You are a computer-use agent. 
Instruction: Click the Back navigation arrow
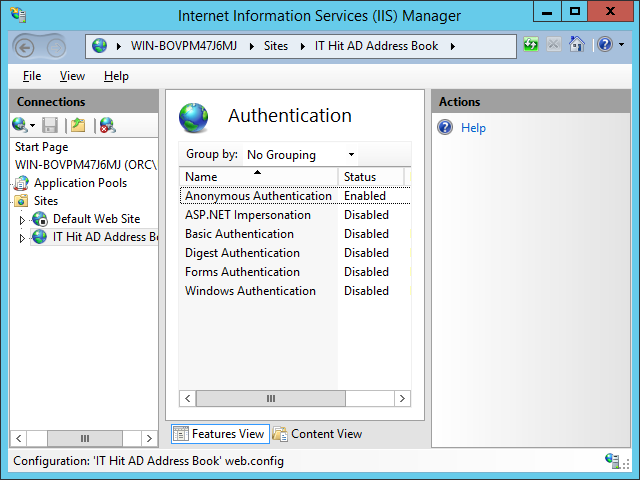pos(24,48)
